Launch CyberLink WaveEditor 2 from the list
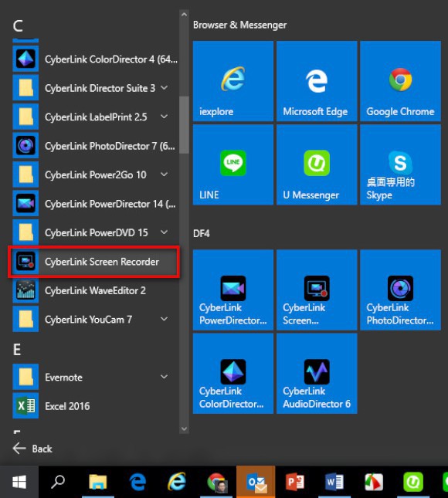Viewport: 448px width, 498px height. click(95, 290)
